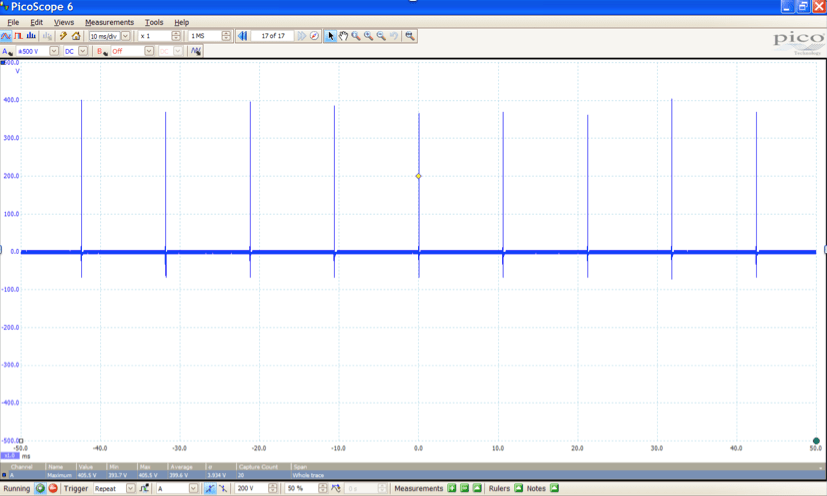Open the timebase 10 ms/div dropdown
This screenshot has width=827, height=496.
pyautogui.click(x=126, y=36)
